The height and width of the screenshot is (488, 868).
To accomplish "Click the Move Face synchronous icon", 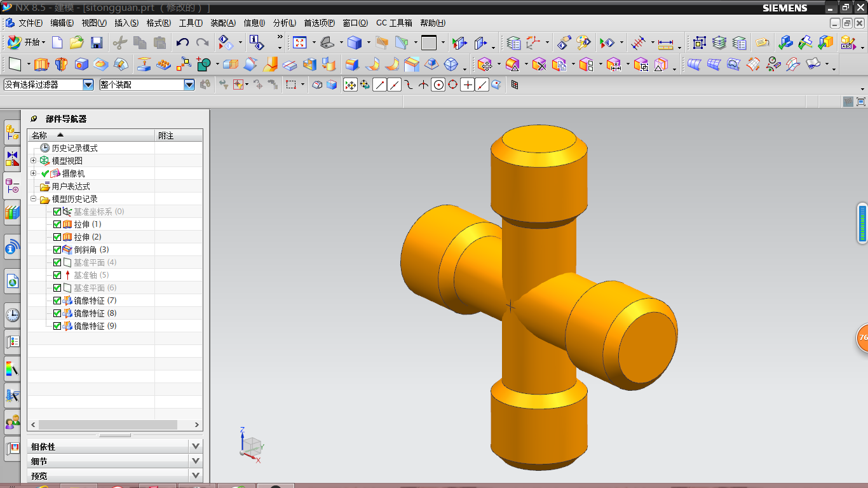I will tap(485, 64).
